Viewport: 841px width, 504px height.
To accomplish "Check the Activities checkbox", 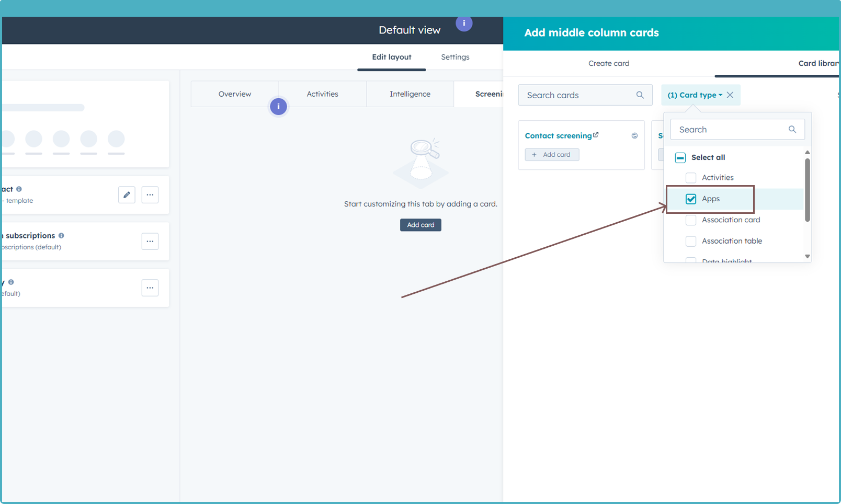I will point(691,178).
